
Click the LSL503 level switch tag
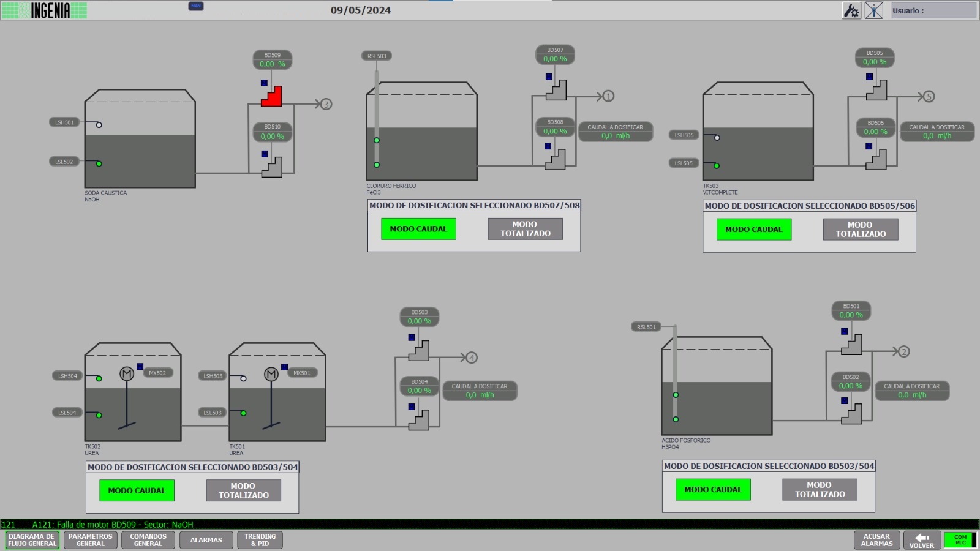click(213, 413)
